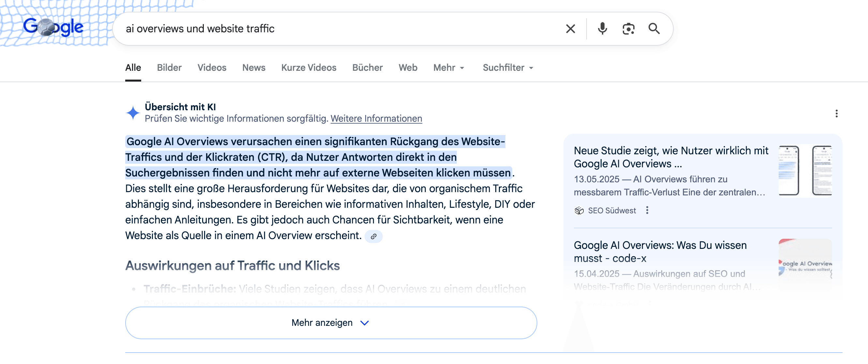
Task: Click the magnifying glass search icon
Action: 654,29
